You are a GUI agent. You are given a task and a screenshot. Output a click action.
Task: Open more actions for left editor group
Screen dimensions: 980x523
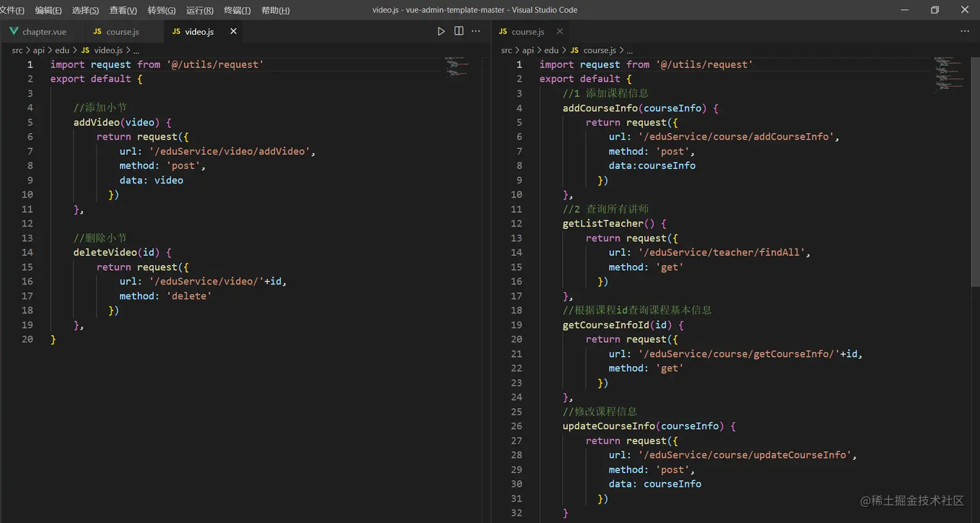(x=476, y=31)
